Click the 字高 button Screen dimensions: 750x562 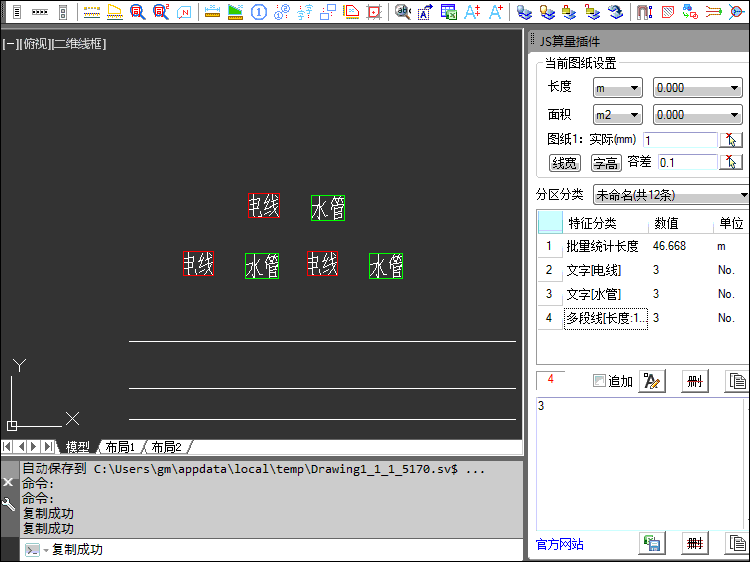click(x=605, y=162)
